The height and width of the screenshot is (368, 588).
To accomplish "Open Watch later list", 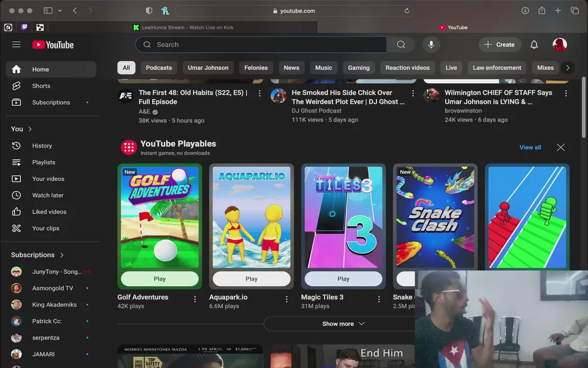I will [x=51, y=195].
